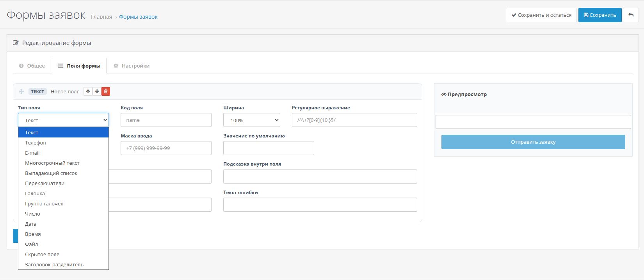Focus the Текст ошибки input

320,205
